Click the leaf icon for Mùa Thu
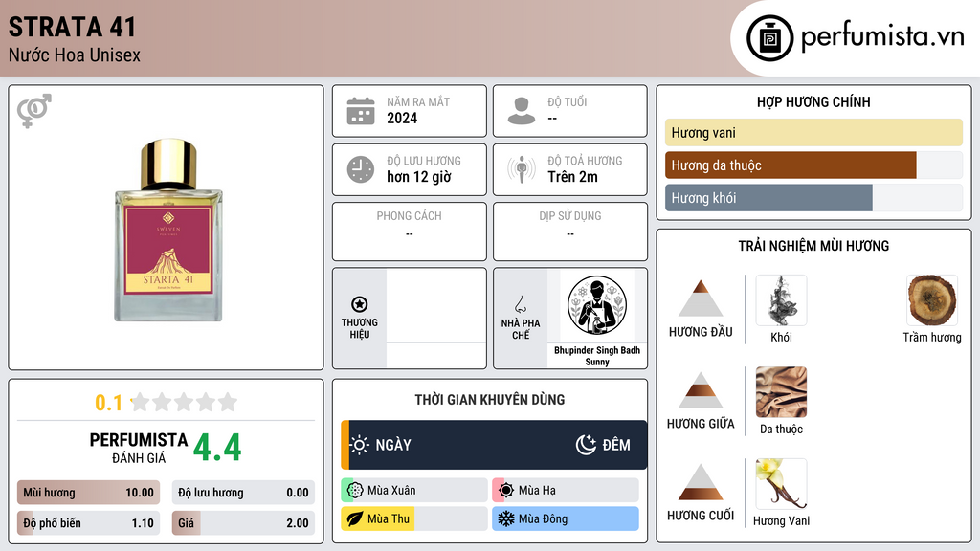The height and width of the screenshot is (551, 980). (x=355, y=518)
